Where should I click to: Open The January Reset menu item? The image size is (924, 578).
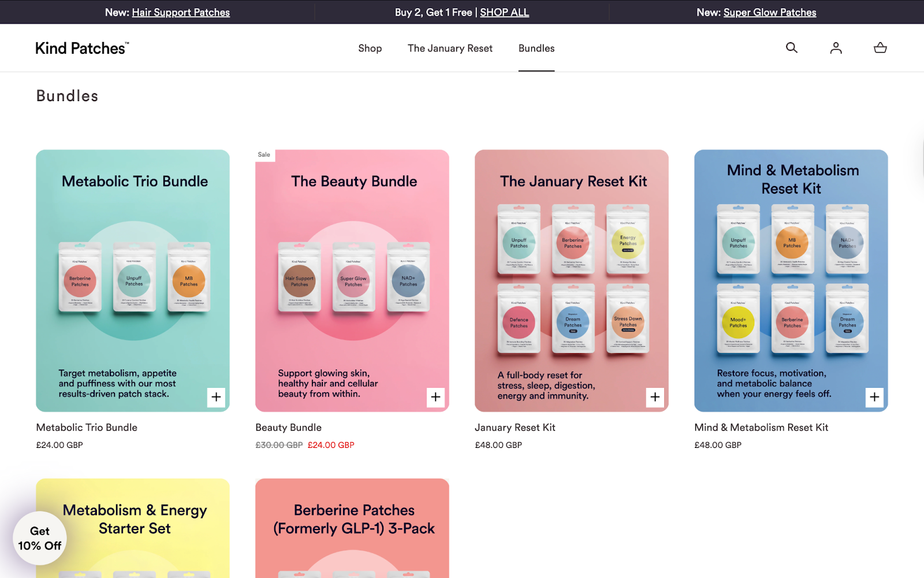coord(450,49)
